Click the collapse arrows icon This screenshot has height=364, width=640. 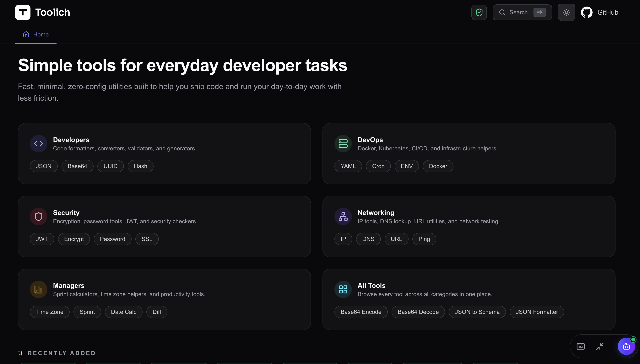(600, 346)
